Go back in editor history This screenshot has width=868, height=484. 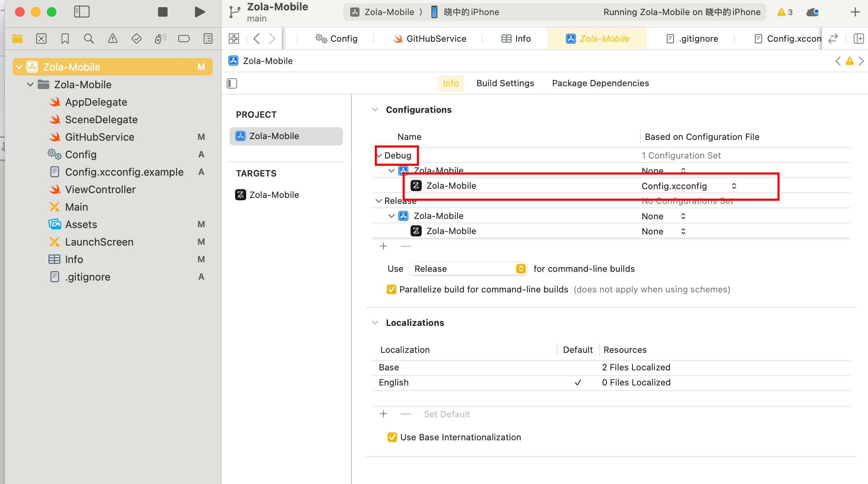click(x=257, y=39)
